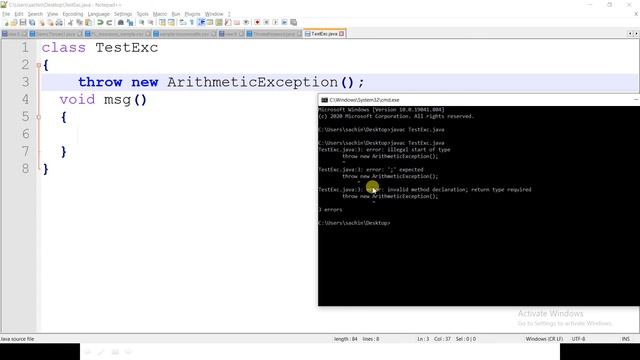The height and width of the screenshot is (360, 640).
Task: Redo the edit via toolbar
Action: tap(109, 22)
